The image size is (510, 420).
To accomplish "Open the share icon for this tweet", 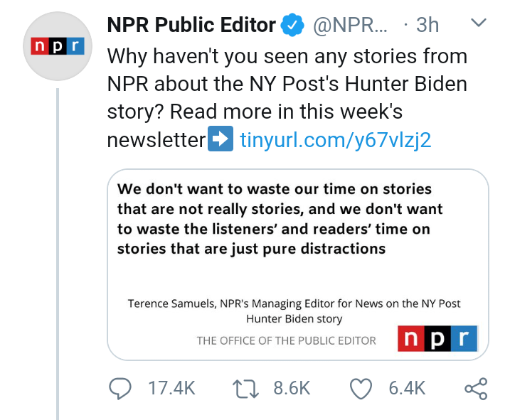I will coord(475,388).
